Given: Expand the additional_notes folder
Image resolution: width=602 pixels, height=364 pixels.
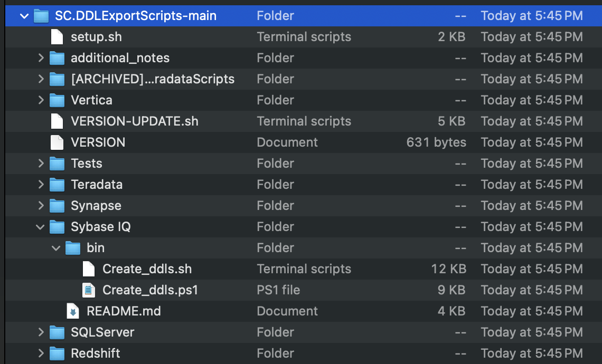Looking at the screenshot, I should tap(41, 58).
